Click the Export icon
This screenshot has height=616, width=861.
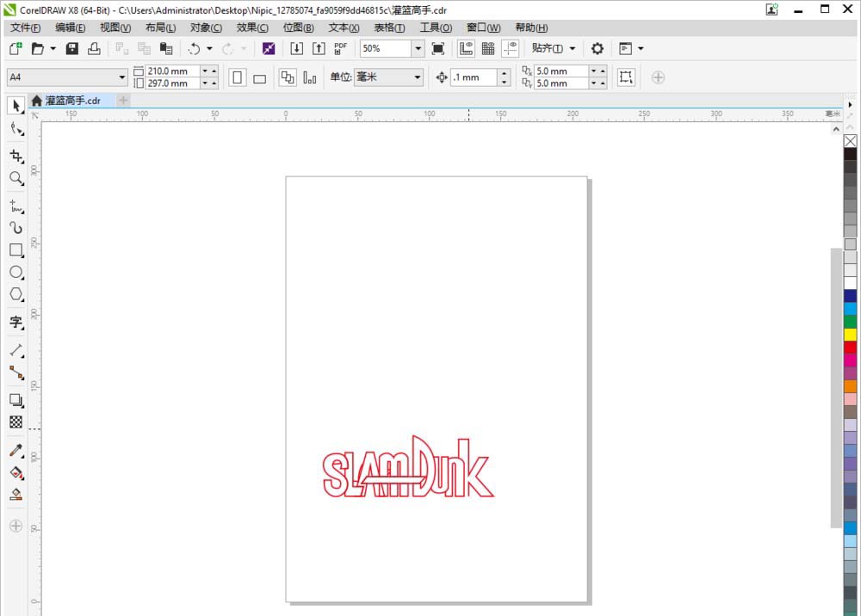click(319, 49)
